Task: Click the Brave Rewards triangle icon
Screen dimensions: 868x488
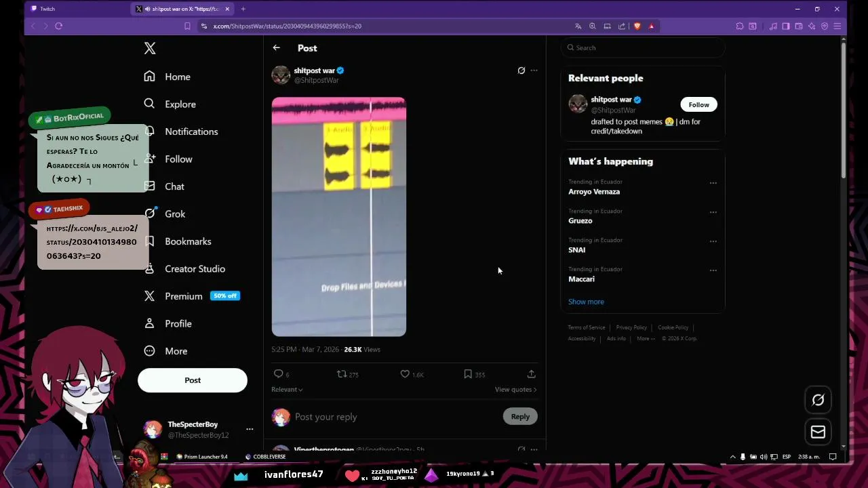Action: pos(652,26)
